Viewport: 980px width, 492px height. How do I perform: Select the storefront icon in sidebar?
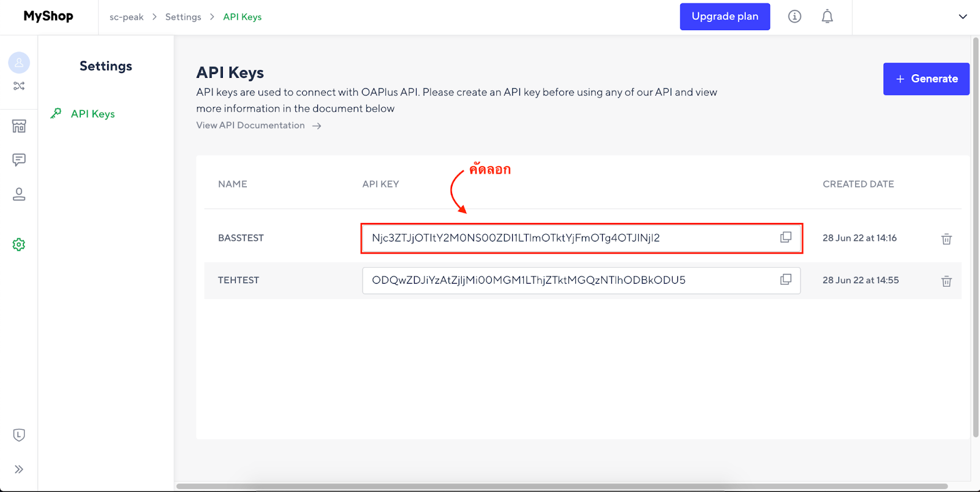point(19,126)
